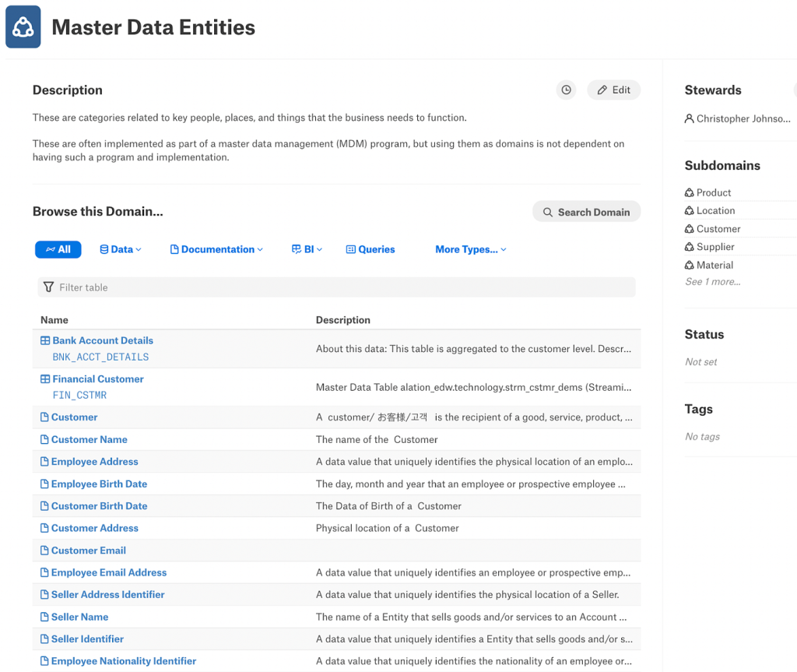The image size is (797, 672).
Task: Click the Edit description button
Action: pyautogui.click(x=613, y=90)
